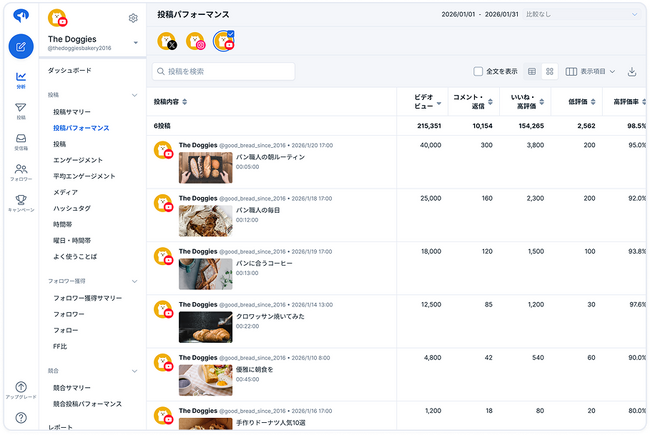This screenshot has height=436, width=650.
Task: Open ハッシュタグ in the side menu
Action: click(x=72, y=208)
